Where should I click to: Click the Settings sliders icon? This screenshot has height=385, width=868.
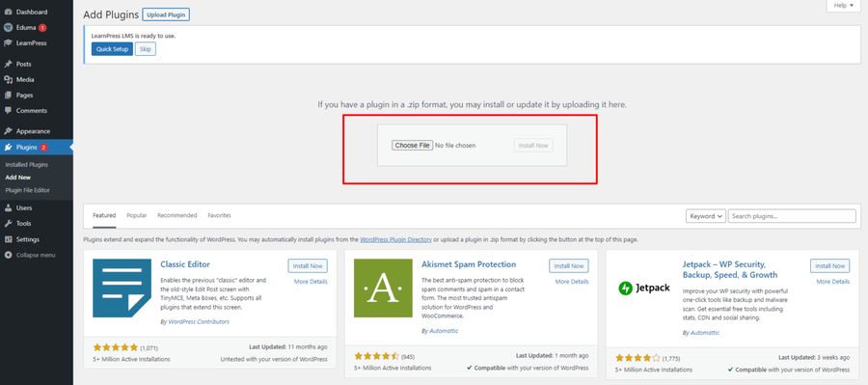click(8, 239)
